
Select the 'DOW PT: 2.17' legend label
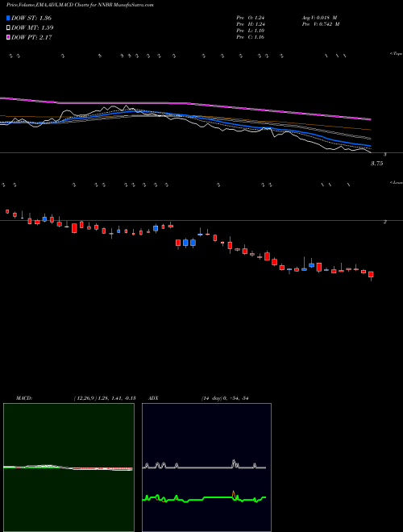click(x=31, y=38)
